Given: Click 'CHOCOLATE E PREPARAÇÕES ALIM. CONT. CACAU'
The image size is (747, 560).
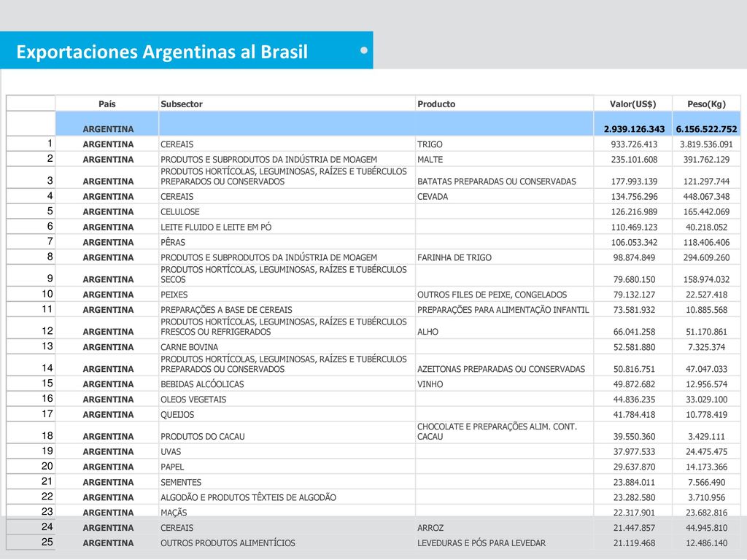Looking at the screenshot, I should (x=497, y=432).
